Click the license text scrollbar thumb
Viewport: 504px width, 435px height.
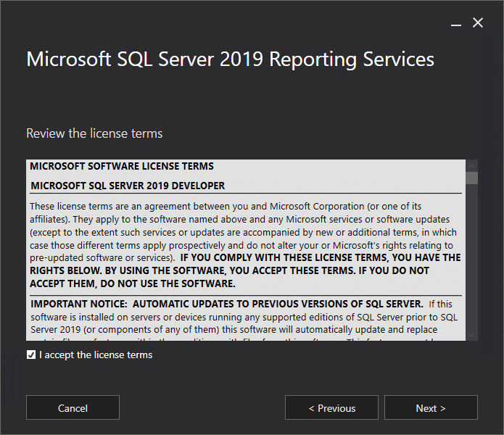tap(472, 178)
